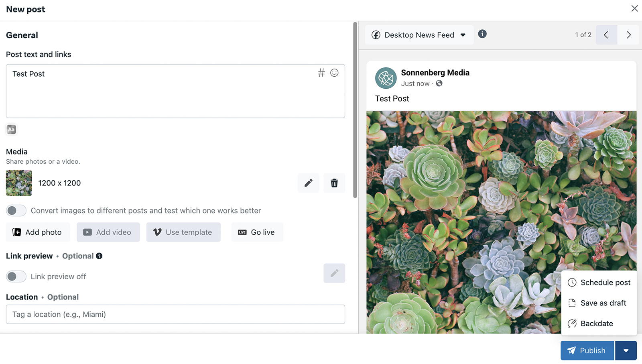The image size is (642, 364).
Task: Enable the Link preview toggle
Action: 16,277
